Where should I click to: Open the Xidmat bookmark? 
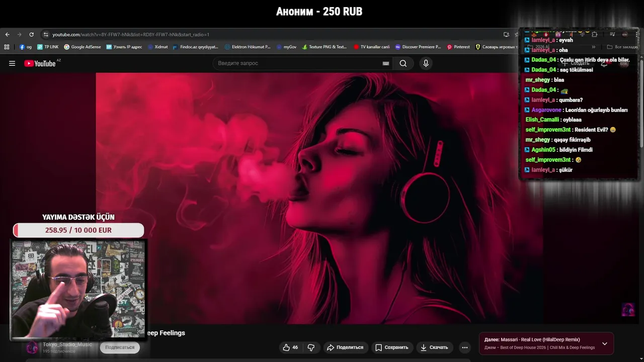157,47
